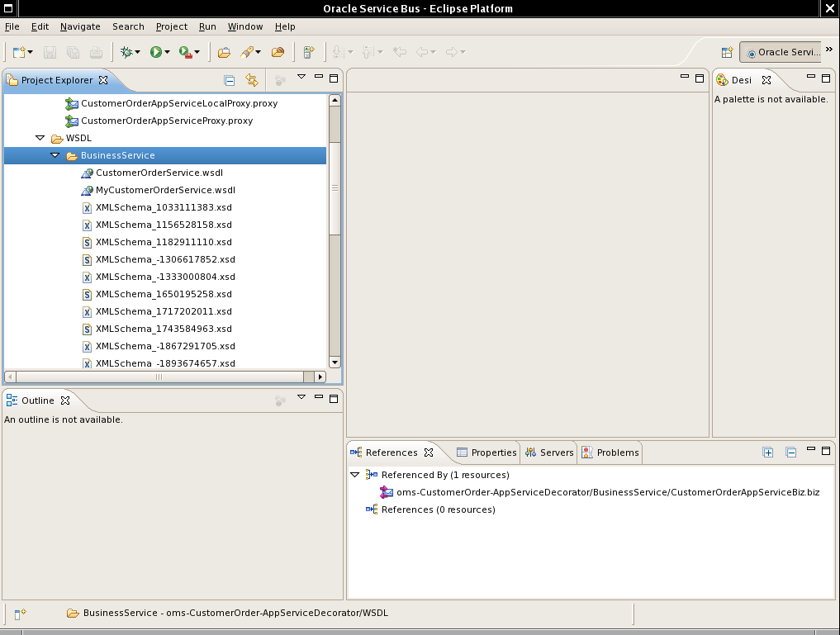Open the Window menu
The width and height of the screenshot is (840, 635).
tap(245, 26)
